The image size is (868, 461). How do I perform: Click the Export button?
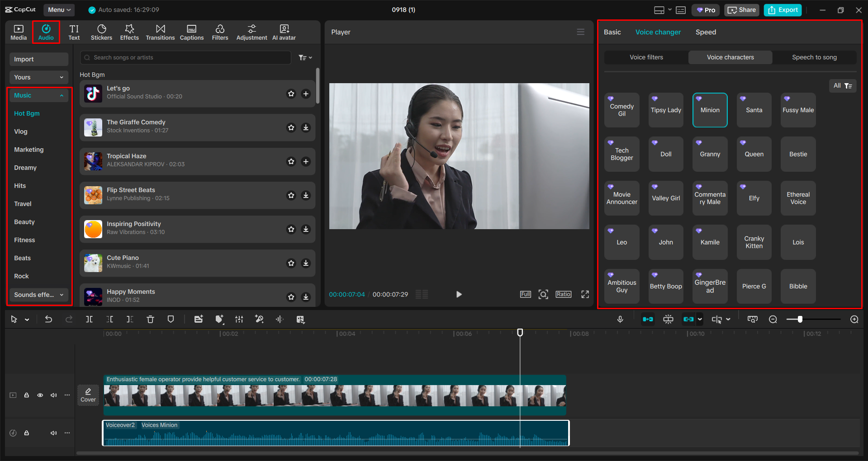[783, 10]
